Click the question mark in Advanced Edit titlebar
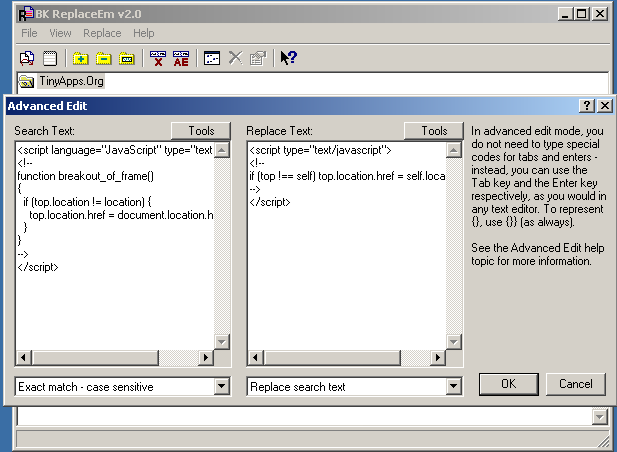Image resolution: width=617 pixels, height=452 pixels. point(587,106)
